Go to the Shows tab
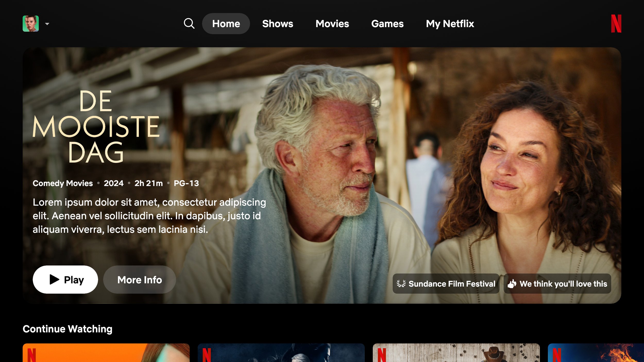 277,24
